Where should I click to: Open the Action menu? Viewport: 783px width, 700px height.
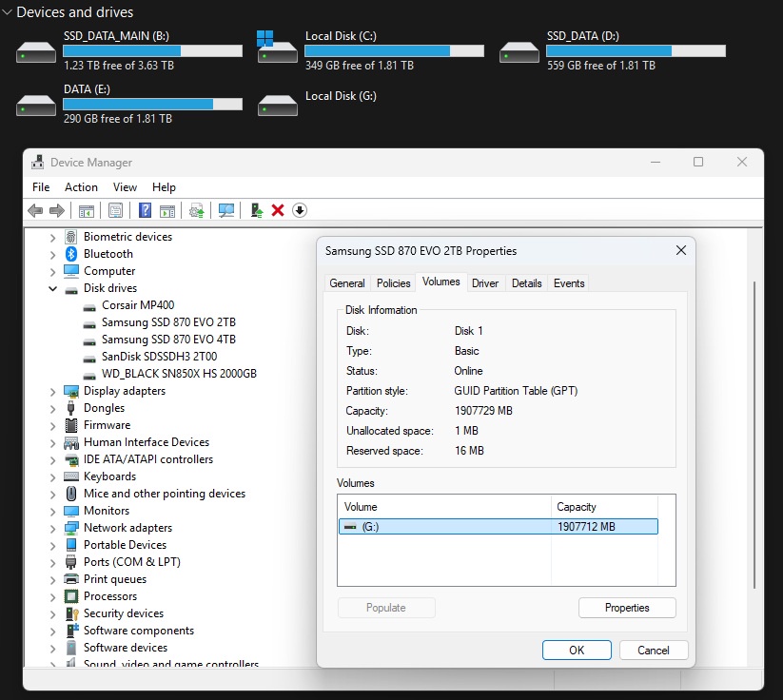(81, 187)
